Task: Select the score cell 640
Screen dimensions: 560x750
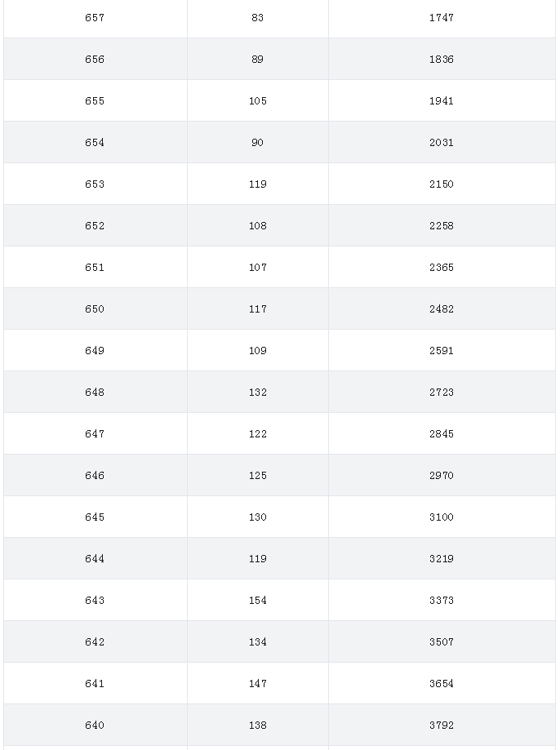Action: click(x=95, y=726)
